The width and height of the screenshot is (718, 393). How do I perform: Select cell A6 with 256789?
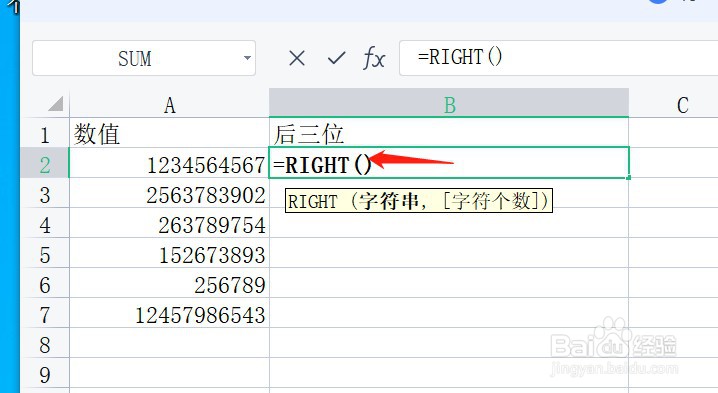pyautogui.click(x=169, y=284)
